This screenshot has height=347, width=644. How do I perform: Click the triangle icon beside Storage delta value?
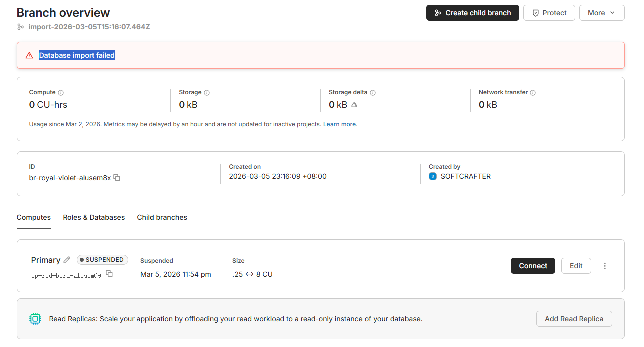pos(354,105)
